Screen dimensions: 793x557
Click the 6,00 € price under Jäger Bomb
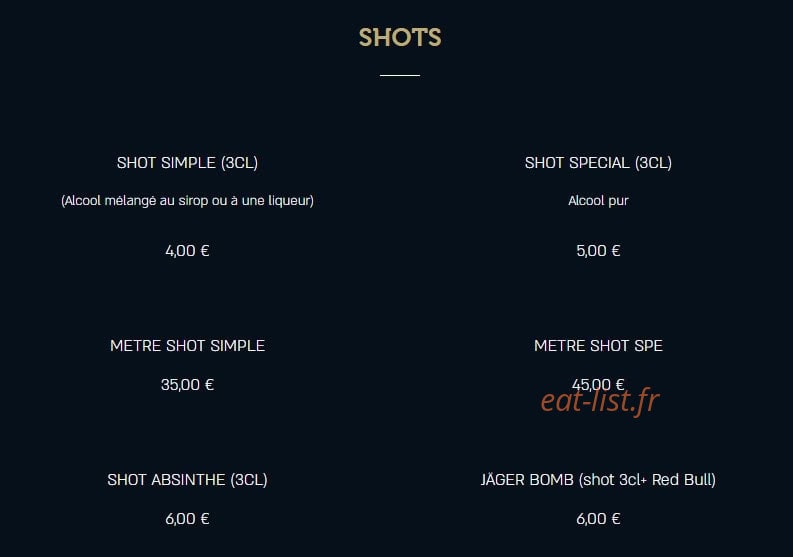[598, 519]
